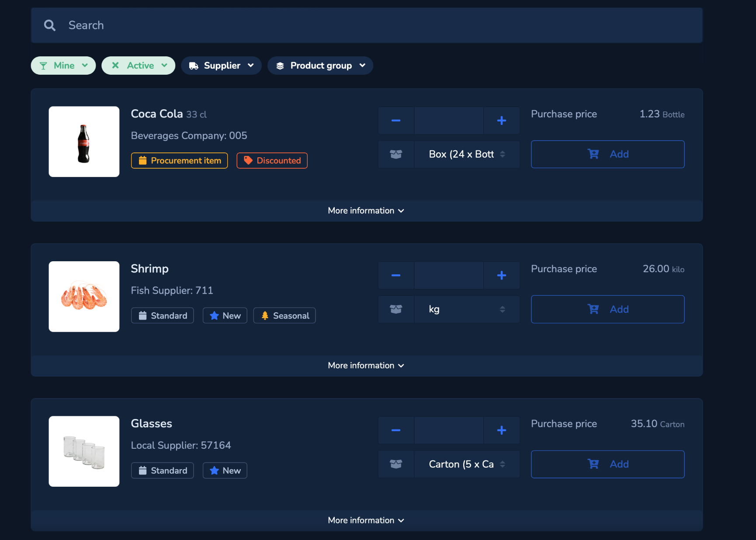Click the box icon beside Shrimp's kg unit
The width and height of the screenshot is (756, 540).
tap(396, 309)
